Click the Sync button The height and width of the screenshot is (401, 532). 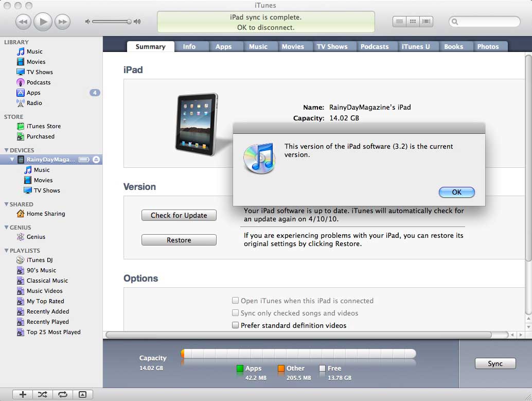(495, 363)
